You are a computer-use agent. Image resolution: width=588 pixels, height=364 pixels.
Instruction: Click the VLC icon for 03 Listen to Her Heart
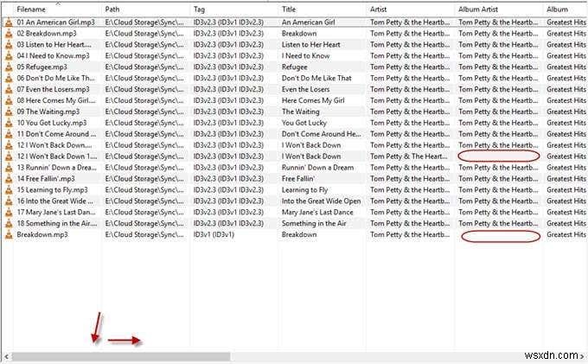pos(9,45)
